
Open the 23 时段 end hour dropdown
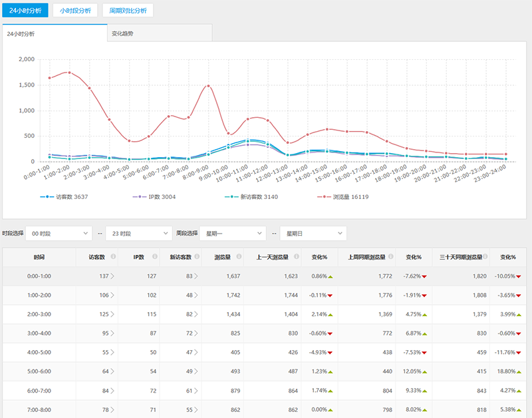pyautogui.click(x=139, y=234)
